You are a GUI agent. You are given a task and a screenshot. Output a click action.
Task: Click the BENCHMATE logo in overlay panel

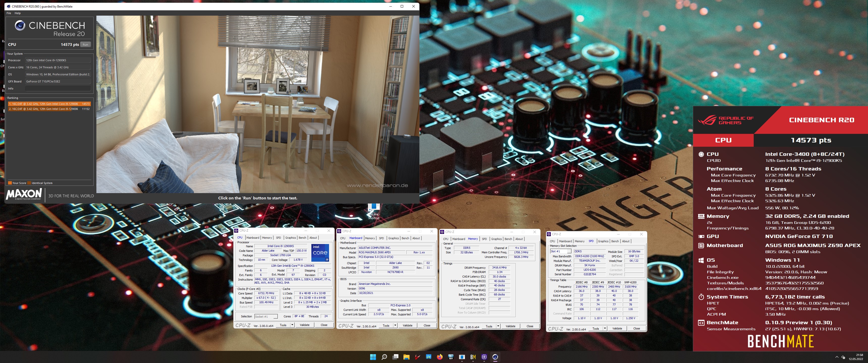click(x=780, y=342)
